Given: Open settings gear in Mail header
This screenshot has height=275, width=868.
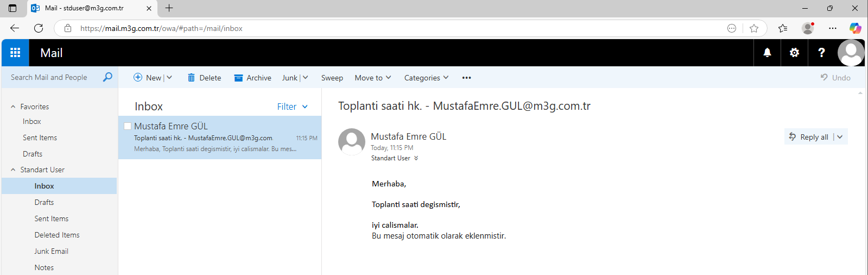Looking at the screenshot, I should pos(794,53).
